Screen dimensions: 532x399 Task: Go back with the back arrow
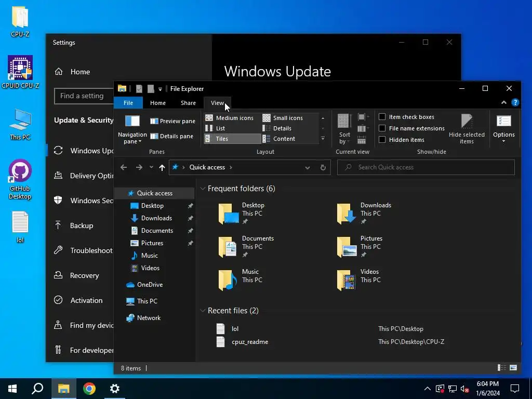[x=124, y=167]
